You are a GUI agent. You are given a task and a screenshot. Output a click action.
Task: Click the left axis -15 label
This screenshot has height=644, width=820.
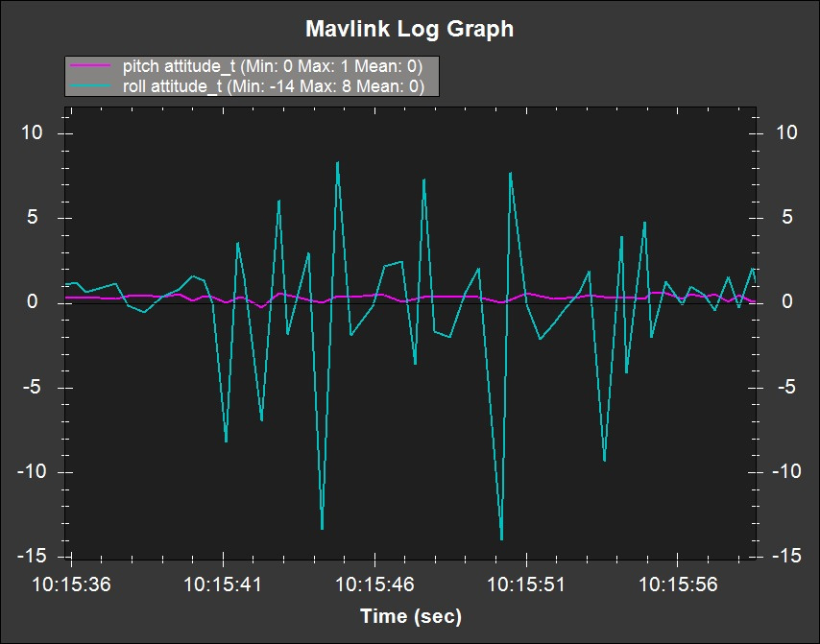coord(30,557)
